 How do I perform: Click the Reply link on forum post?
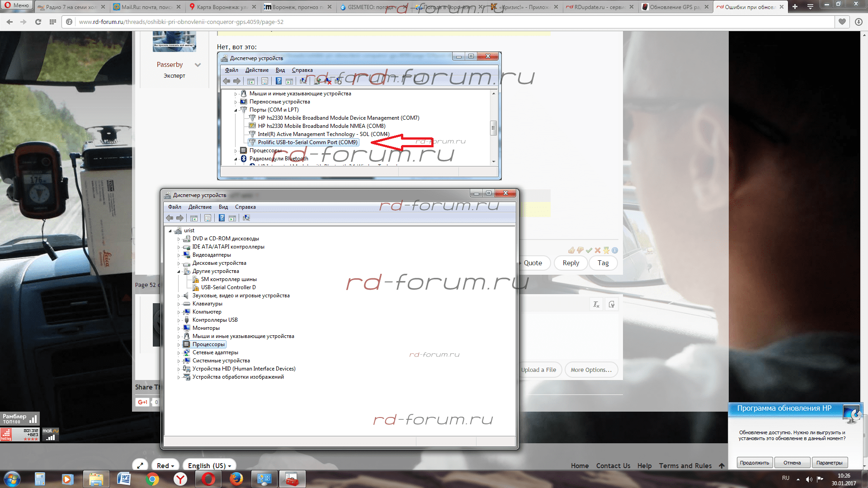571,263
